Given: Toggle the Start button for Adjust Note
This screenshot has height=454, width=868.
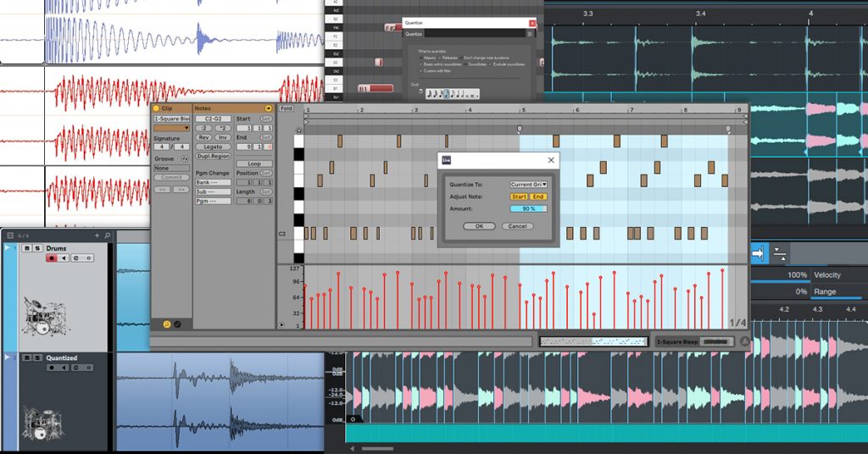Looking at the screenshot, I should coord(519,197).
